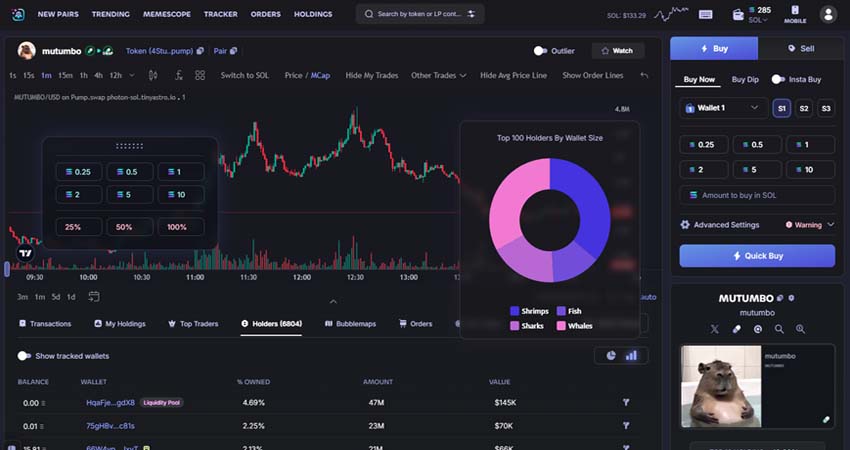
Task: Switch to the Top Traders tab
Action: click(x=192, y=324)
